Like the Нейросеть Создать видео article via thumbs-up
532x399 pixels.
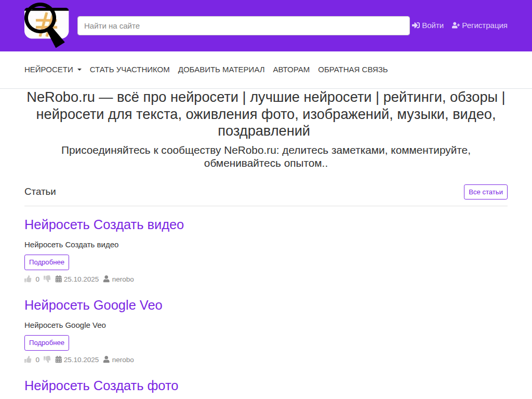point(29,278)
